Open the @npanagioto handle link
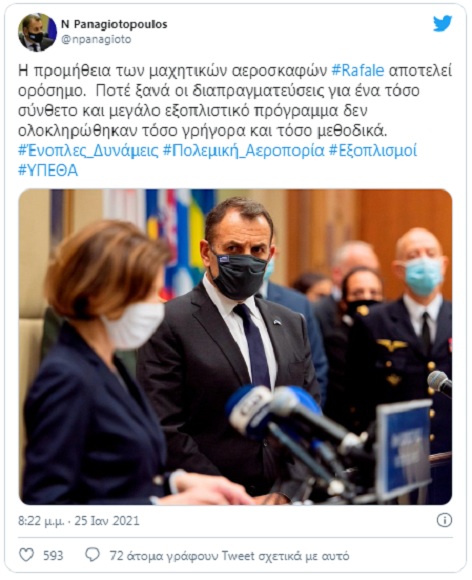Screen dimensions: 472x580 tap(96, 40)
